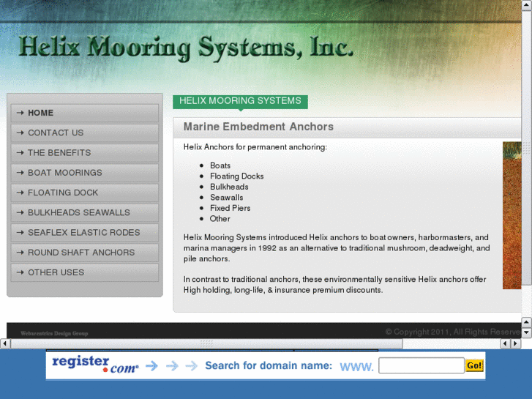This screenshot has width=532, height=399.
Task: Click the Copyright 2011 footer text
Action: pyautogui.click(x=453, y=332)
